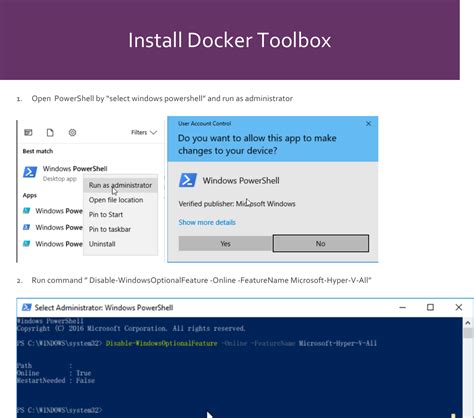Close the User Account Control dialog
Screen dimensions: 474x418
pos(368,124)
